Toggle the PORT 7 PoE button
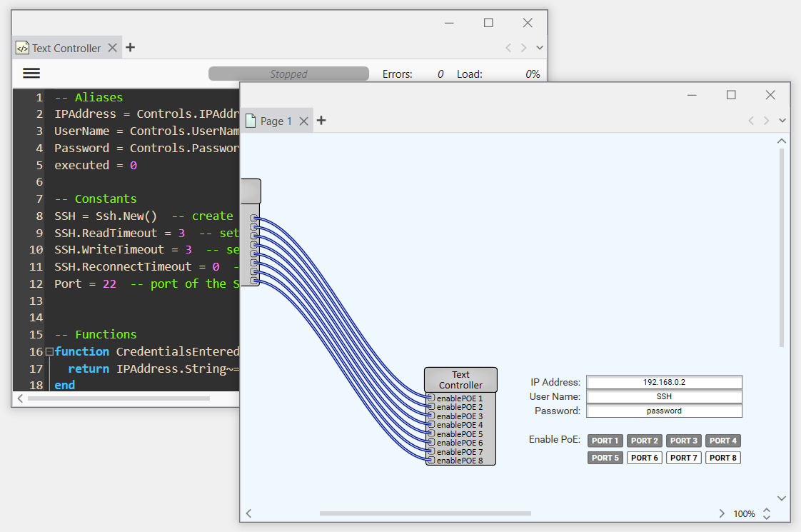801x532 pixels. coord(684,458)
